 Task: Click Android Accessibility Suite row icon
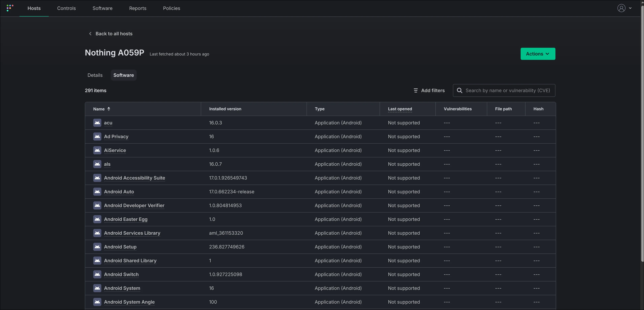point(97,178)
